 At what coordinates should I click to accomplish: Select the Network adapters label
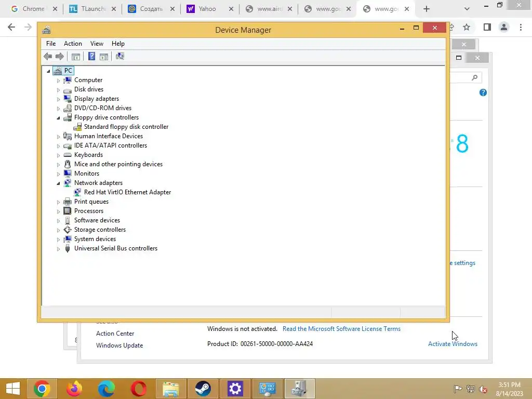pos(98,183)
